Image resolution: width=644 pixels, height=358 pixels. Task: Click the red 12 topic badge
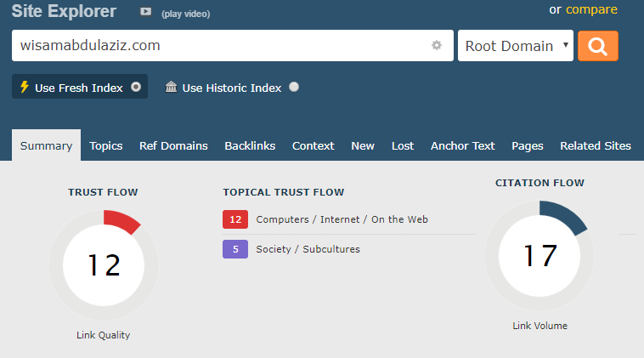235,219
